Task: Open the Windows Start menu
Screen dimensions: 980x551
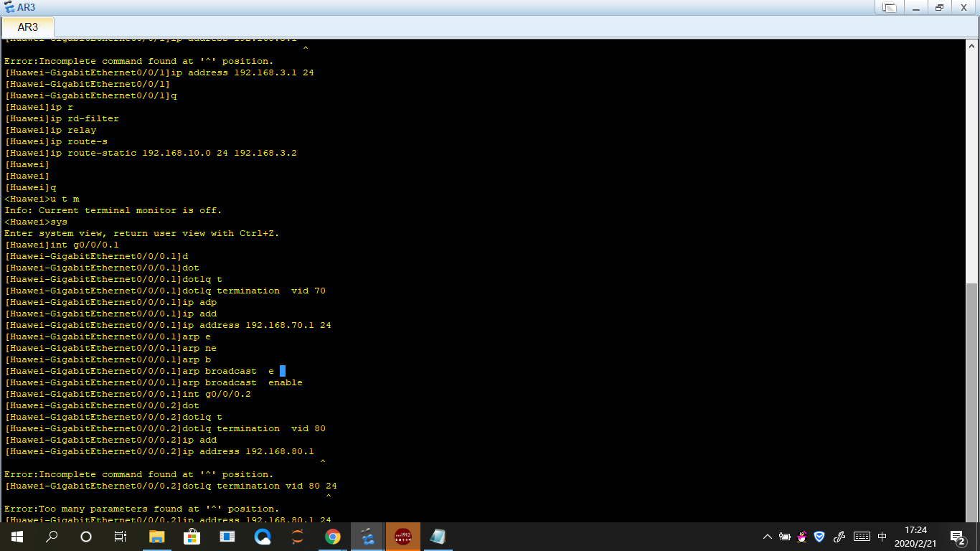Action: [17, 537]
